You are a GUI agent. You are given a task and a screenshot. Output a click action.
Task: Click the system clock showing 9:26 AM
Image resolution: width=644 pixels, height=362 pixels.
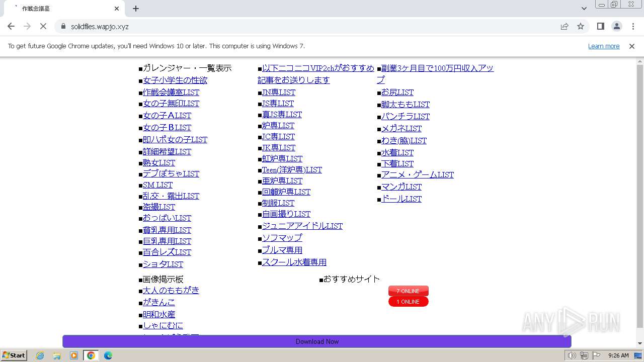(618, 355)
